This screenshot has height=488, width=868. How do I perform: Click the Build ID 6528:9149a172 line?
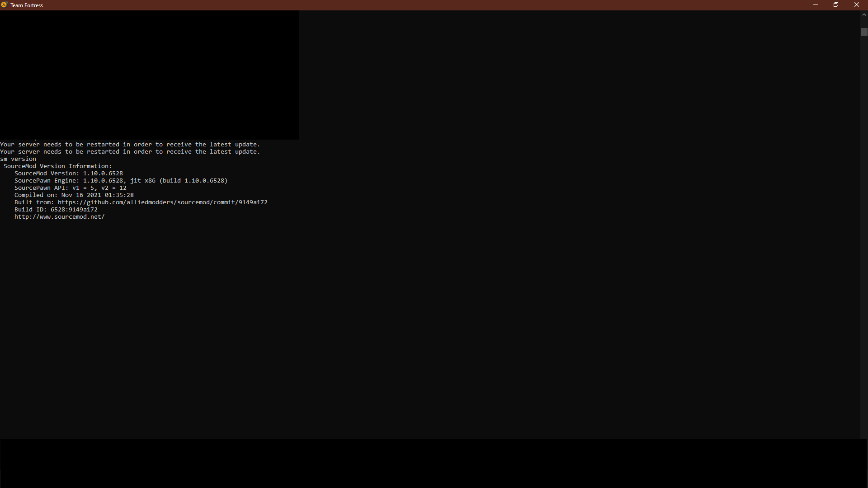click(56, 210)
